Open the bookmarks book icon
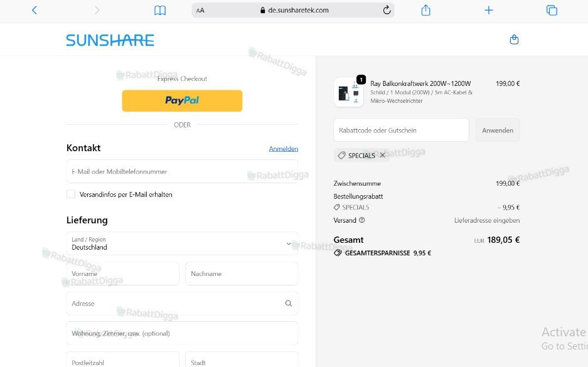 [160, 11]
